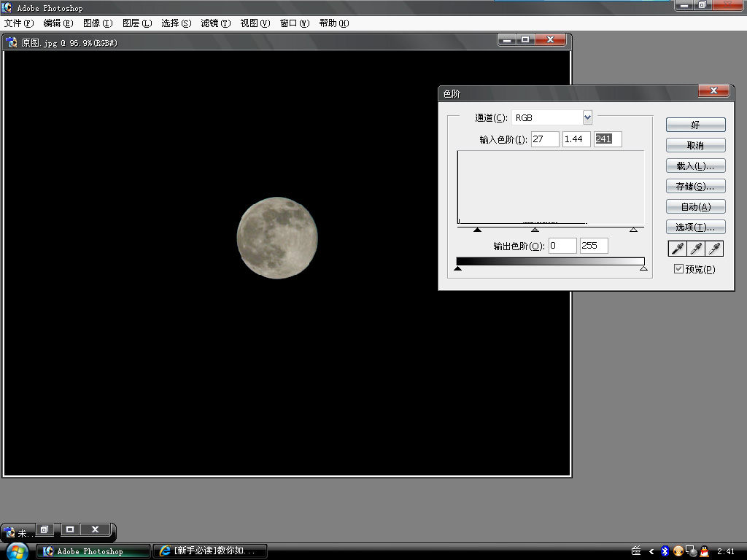Click the output black slider triangle

point(458,268)
